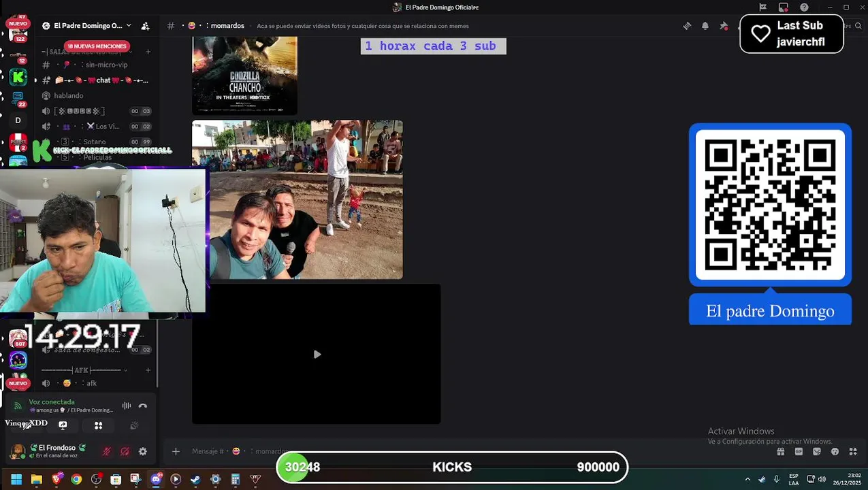Open Google Chrome from the taskbar
The height and width of the screenshot is (490, 868).
pos(76,479)
